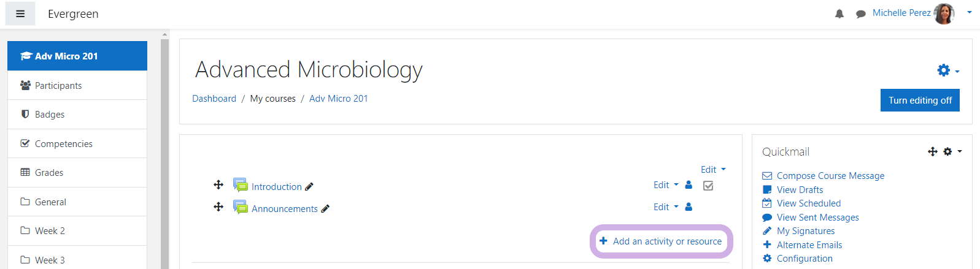The width and height of the screenshot is (980, 269).
Task: Open the Quickmail block gear dropdown
Action: coord(952,151)
